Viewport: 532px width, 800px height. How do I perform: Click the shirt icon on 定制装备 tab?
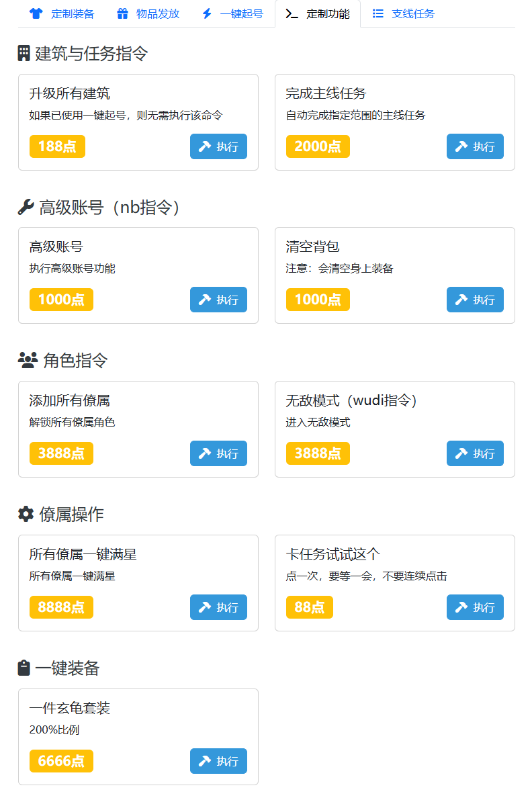(x=36, y=13)
